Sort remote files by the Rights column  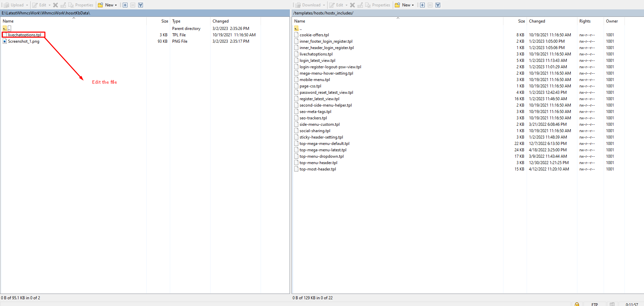tap(585, 21)
